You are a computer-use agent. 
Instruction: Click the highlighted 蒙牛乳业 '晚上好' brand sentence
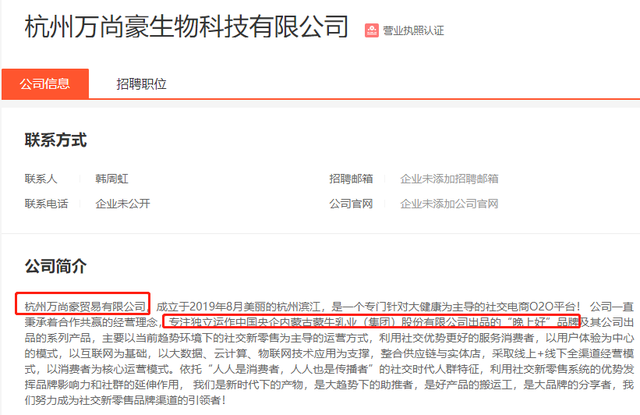tap(373, 322)
